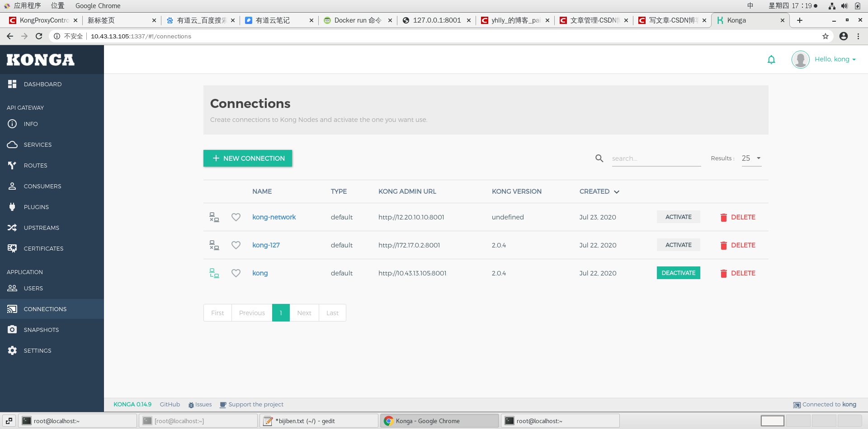Activate the kong-127 connection
The height and width of the screenshot is (429, 868).
point(678,245)
